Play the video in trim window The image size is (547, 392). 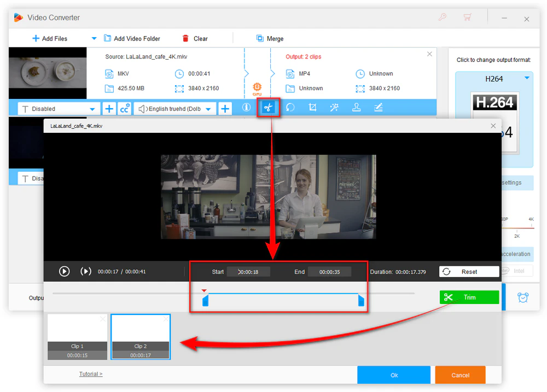(x=64, y=271)
